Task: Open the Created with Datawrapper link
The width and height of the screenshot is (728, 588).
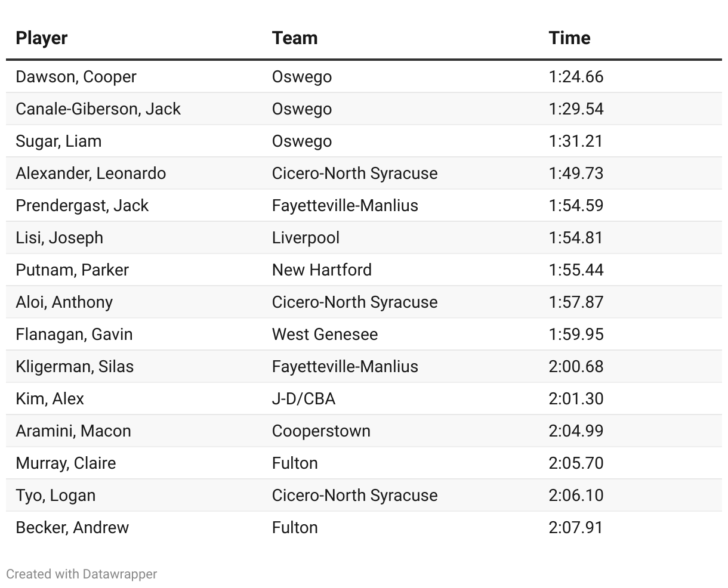Action: (82, 574)
